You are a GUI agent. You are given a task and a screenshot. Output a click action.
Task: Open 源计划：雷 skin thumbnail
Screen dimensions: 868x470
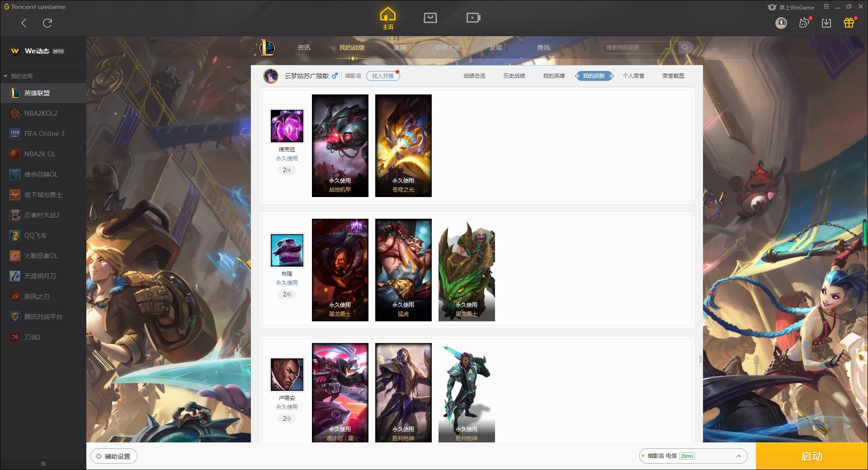coord(340,392)
